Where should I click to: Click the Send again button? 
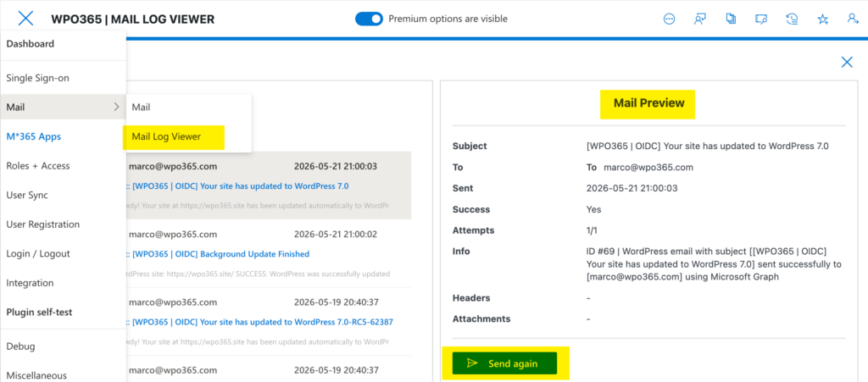pos(504,363)
